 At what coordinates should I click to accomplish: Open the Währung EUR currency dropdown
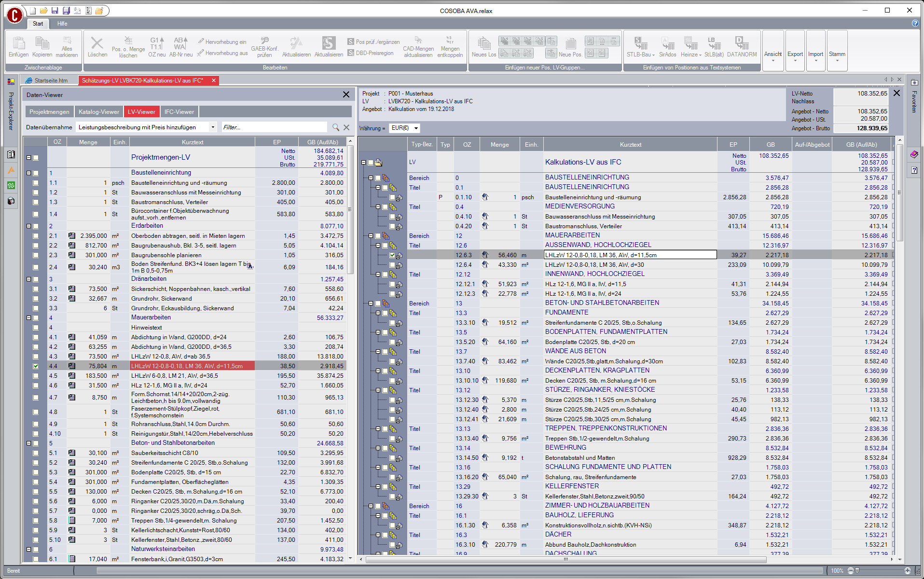(416, 128)
